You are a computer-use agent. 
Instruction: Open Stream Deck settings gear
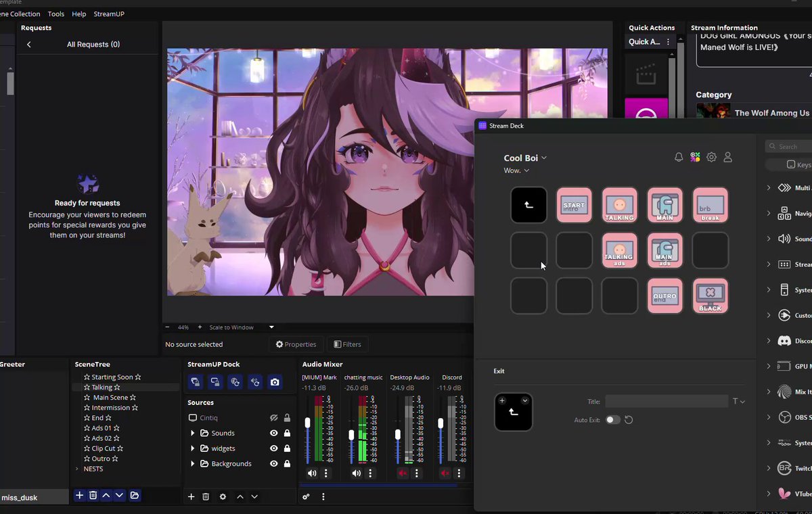point(711,157)
